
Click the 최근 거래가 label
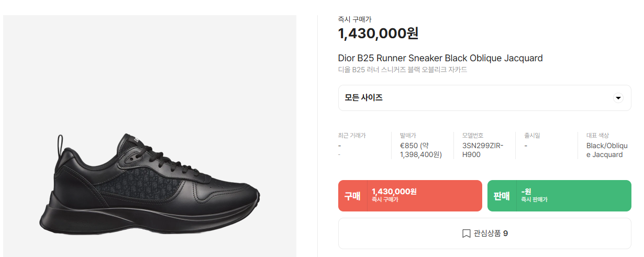(x=352, y=136)
